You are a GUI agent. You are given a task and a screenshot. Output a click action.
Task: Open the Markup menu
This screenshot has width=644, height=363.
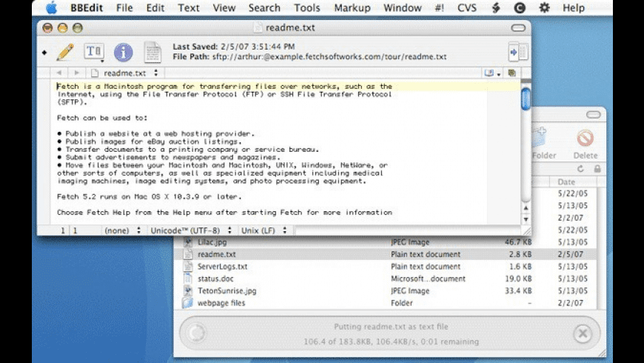pos(352,8)
